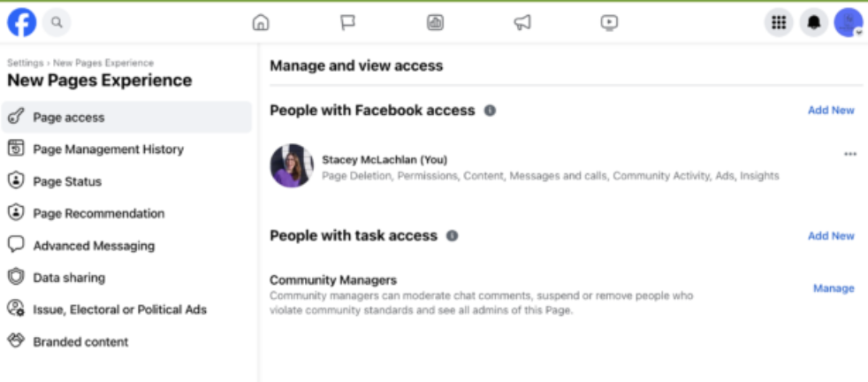
Task: Open the account profile avatar dropdown
Action: click(849, 23)
